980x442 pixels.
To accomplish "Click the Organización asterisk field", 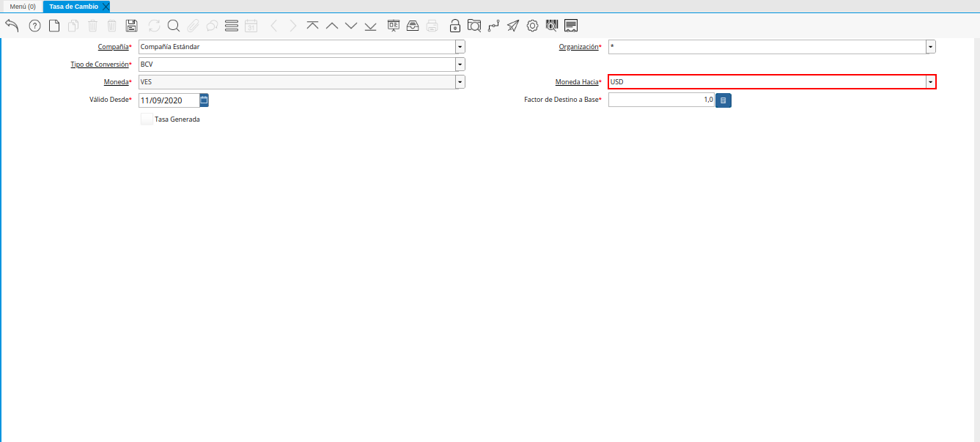I will (x=767, y=47).
